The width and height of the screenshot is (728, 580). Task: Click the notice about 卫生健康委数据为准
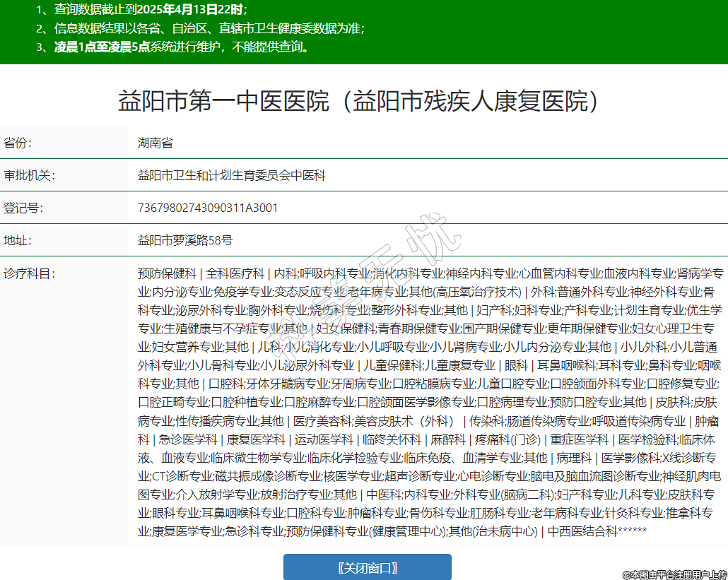point(200,28)
